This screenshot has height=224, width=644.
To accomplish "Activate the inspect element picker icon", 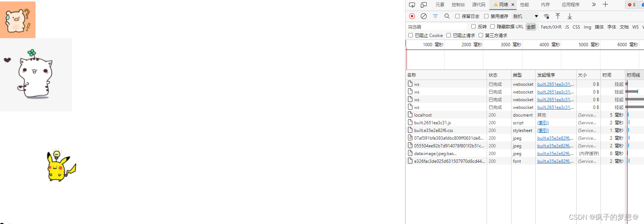I will tap(412, 5).
